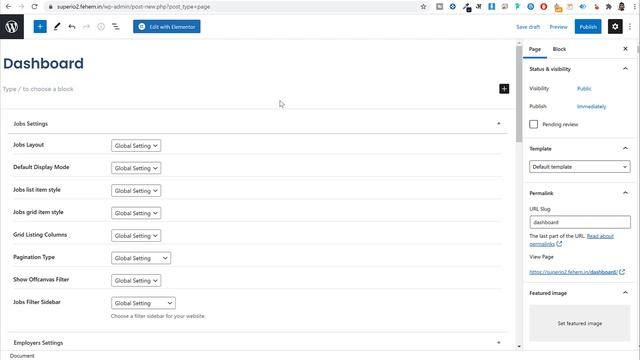Screen dimensions: 640x360
Task: Undo the last change
Action: click(x=72, y=27)
